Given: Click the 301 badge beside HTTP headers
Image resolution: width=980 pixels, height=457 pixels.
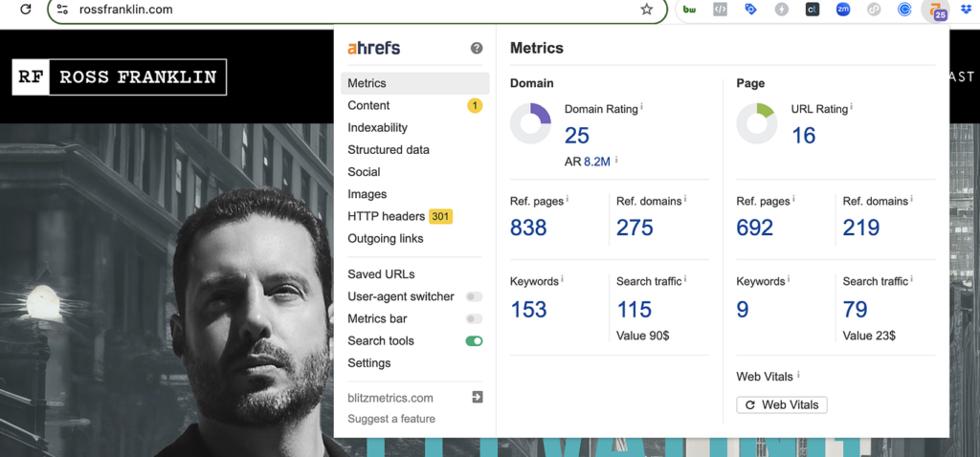Looking at the screenshot, I should click(440, 217).
